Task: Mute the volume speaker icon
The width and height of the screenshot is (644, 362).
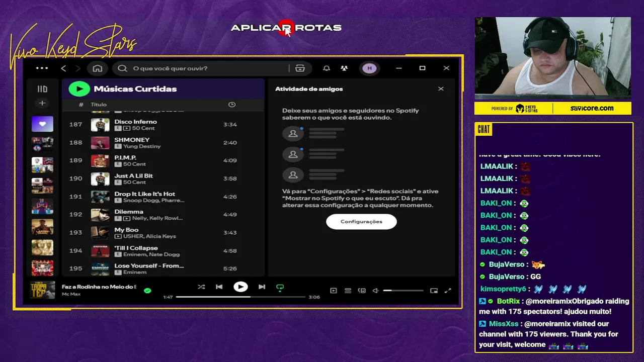Action: click(375, 291)
